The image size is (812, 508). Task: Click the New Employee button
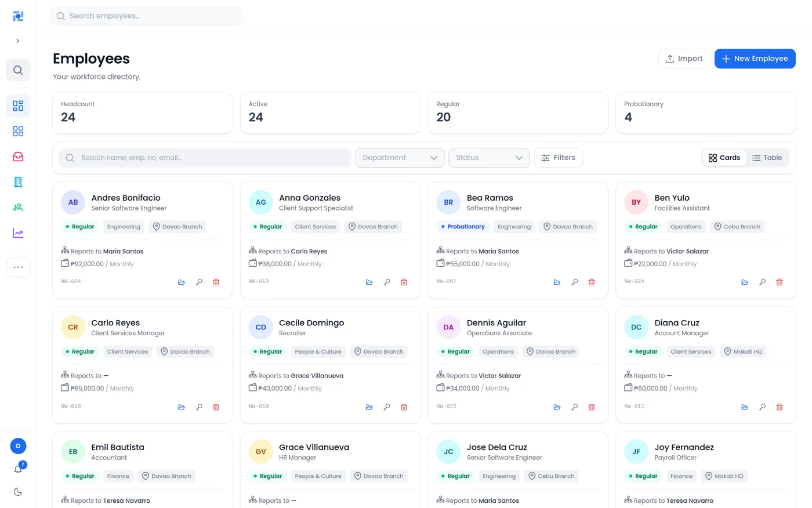(x=755, y=59)
